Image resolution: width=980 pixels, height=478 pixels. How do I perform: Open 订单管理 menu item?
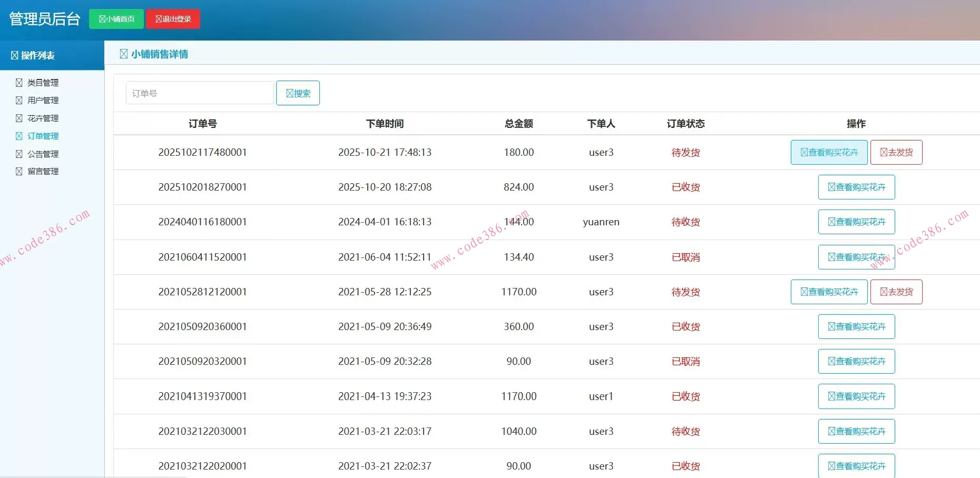(43, 136)
